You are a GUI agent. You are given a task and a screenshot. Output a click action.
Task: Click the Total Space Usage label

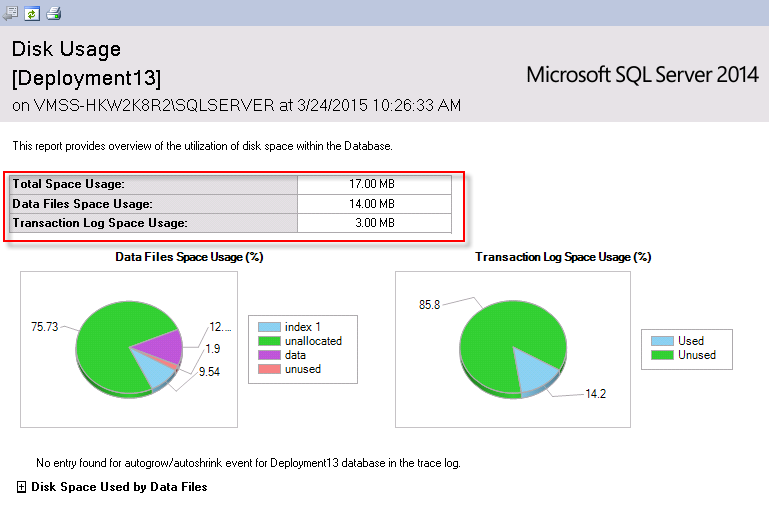coord(68,184)
